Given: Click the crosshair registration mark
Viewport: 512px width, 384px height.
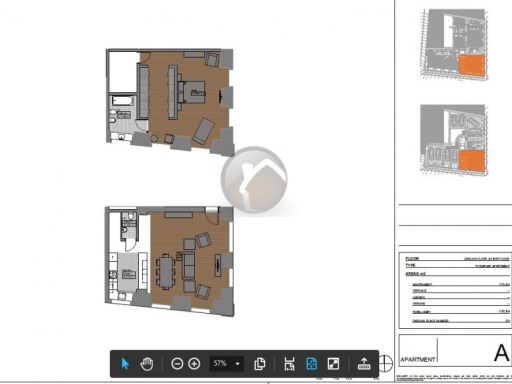Looking at the screenshot, I should (385, 363).
